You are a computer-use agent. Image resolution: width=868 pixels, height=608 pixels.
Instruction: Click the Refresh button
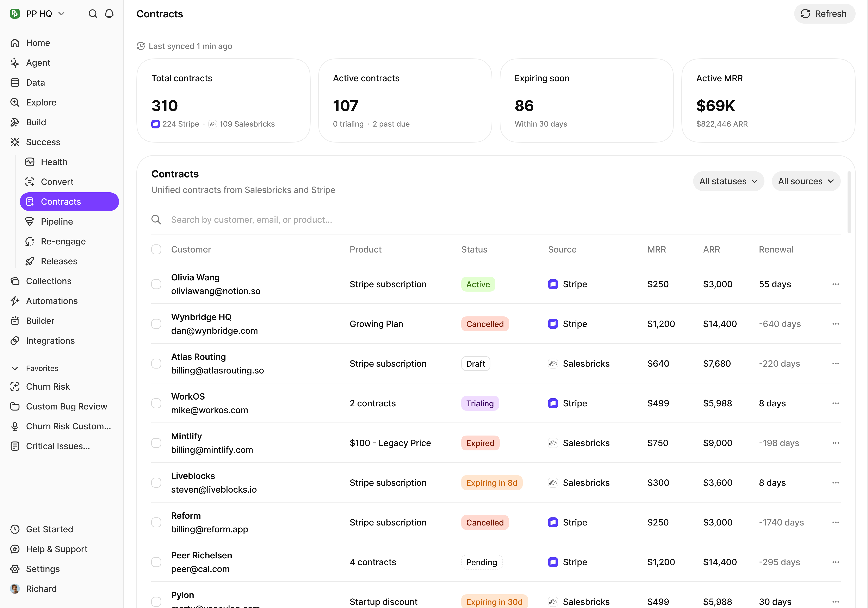pyautogui.click(x=825, y=14)
